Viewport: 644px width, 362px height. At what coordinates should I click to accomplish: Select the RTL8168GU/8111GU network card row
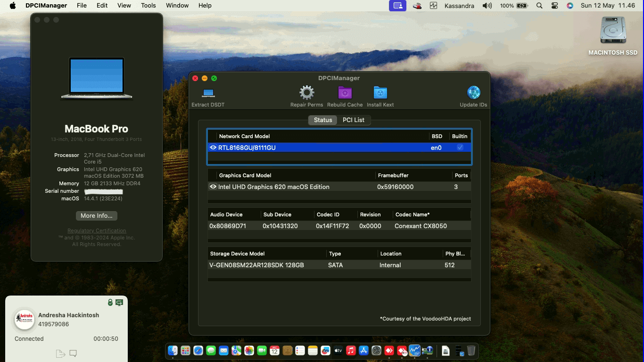point(339,148)
